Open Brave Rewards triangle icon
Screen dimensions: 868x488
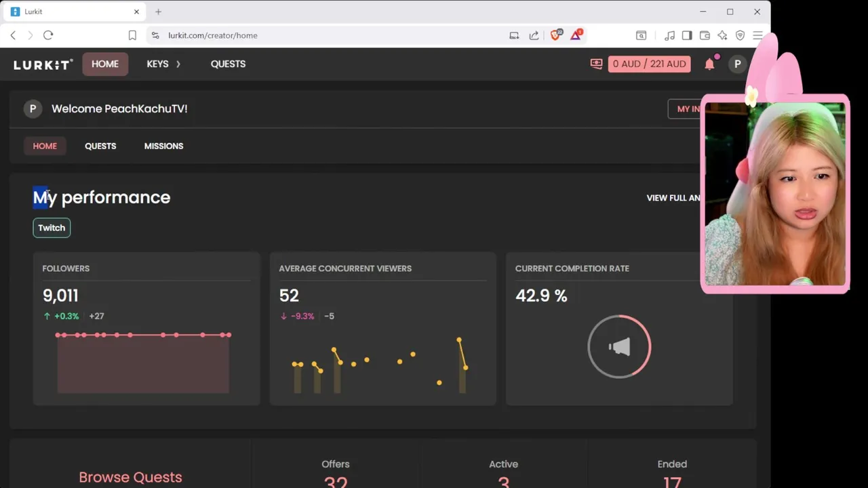(576, 35)
